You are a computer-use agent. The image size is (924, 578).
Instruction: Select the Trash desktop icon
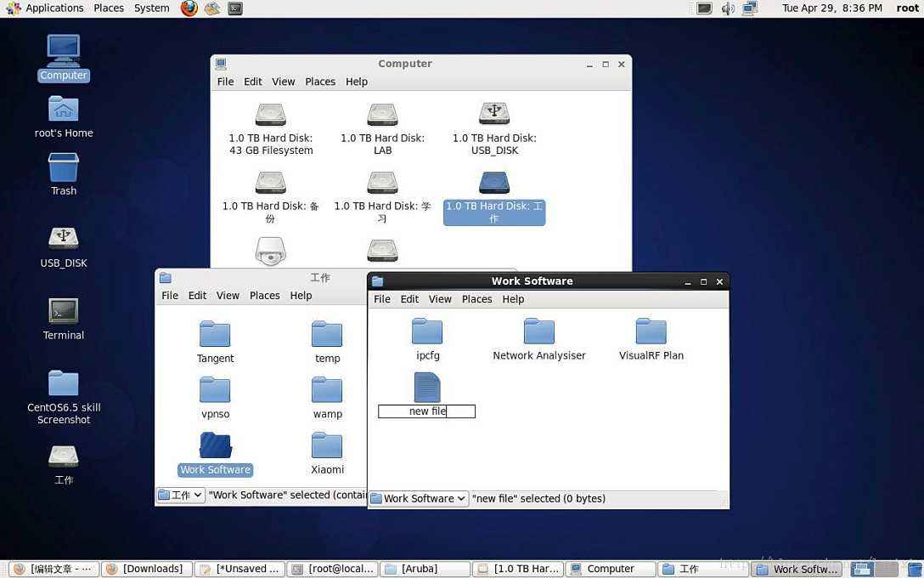(x=63, y=174)
